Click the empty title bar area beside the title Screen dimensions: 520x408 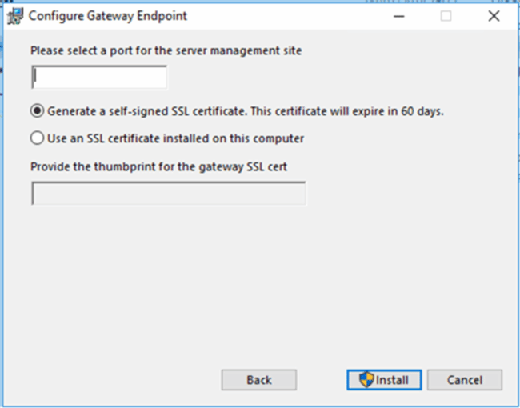(287, 16)
